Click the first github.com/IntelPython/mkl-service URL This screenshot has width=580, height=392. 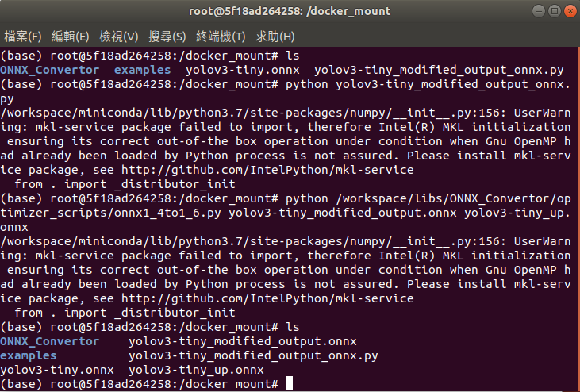267,170
